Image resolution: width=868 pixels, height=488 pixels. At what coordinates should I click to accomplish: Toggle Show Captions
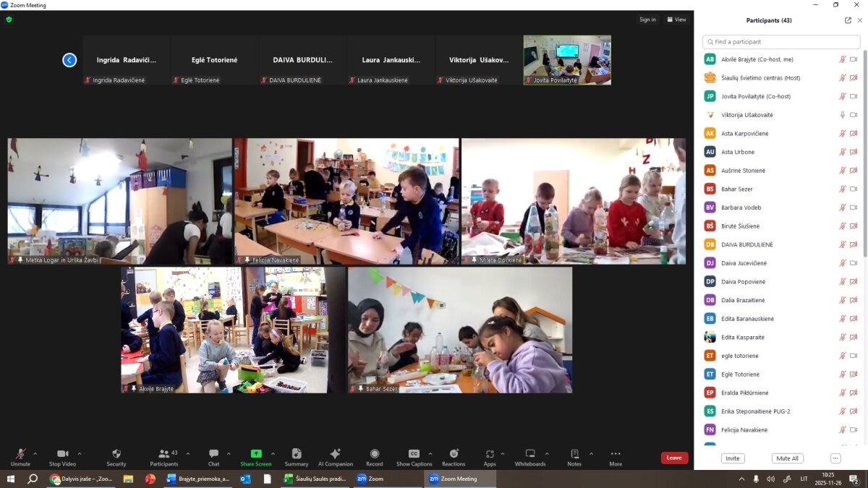coord(414,454)
